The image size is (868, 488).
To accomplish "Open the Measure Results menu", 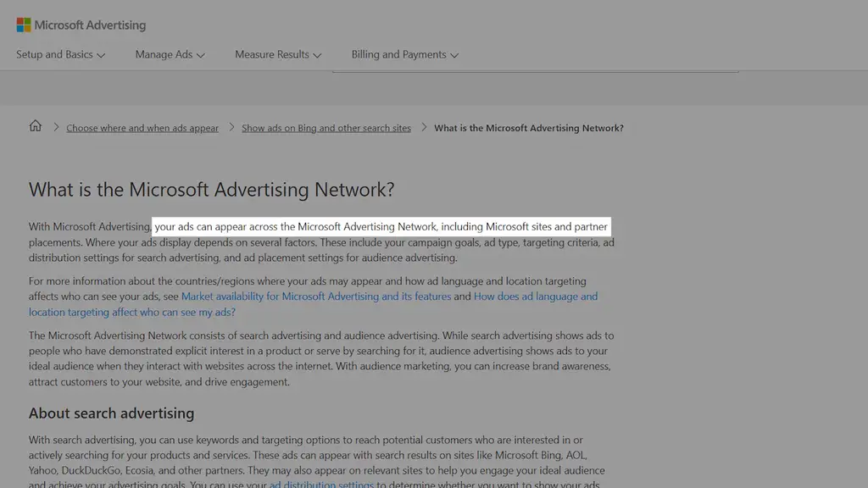I will pos(278,55).
